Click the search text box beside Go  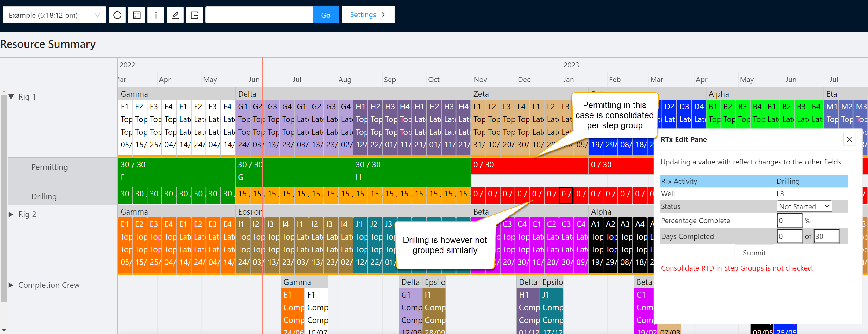pos(259,15)
